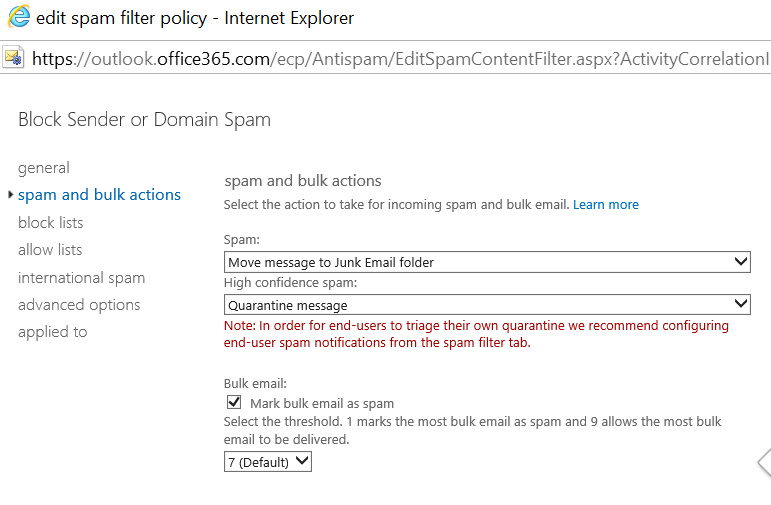Select the spam and bulk actions section
This screenshot has height=505, width=771.
click(99, 195)
